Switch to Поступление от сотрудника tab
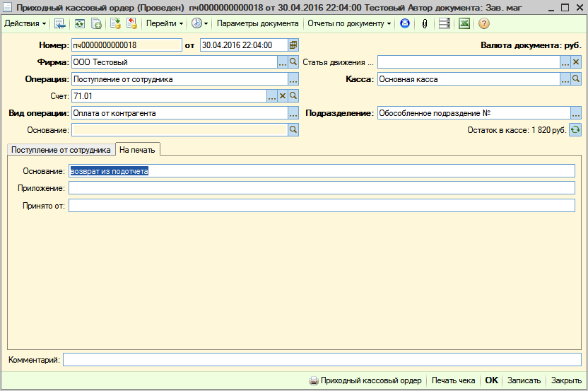This screenshot has height=391, width=588. (x=61, y=150)
